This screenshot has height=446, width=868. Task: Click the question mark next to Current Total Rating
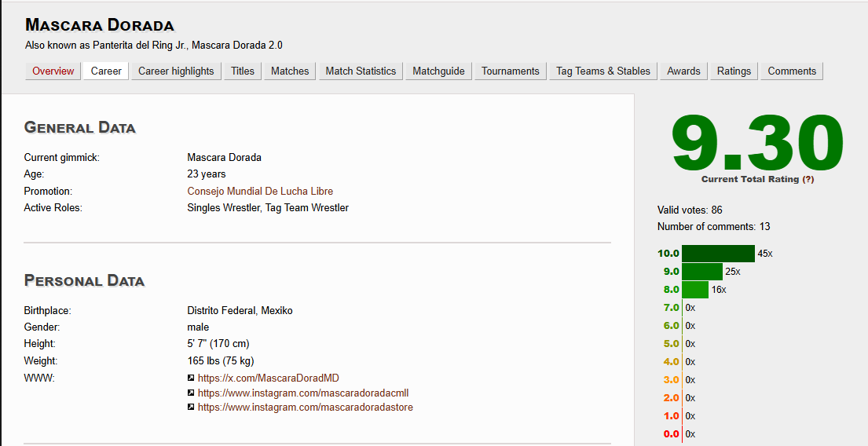click(808, 179)
